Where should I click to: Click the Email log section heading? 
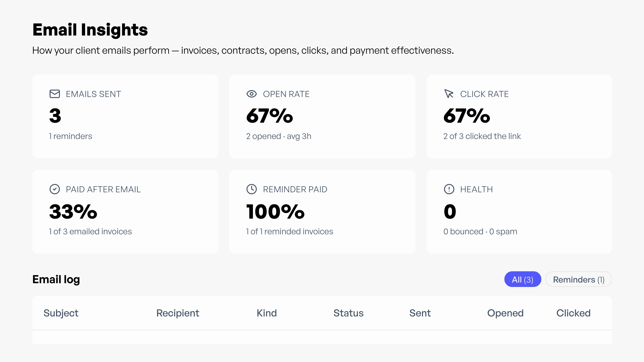[x=56, y=279]
